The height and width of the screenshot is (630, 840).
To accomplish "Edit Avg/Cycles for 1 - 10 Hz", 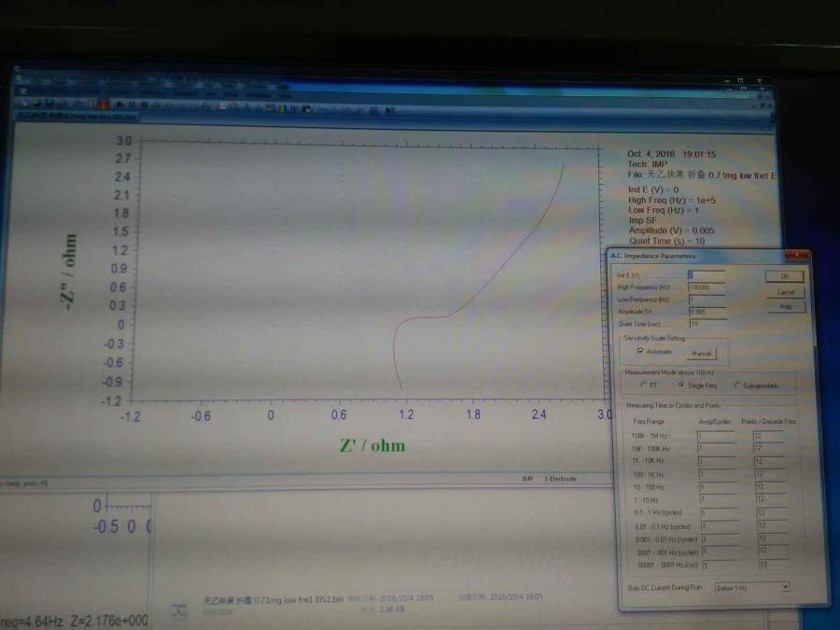I will pos(719,499).
